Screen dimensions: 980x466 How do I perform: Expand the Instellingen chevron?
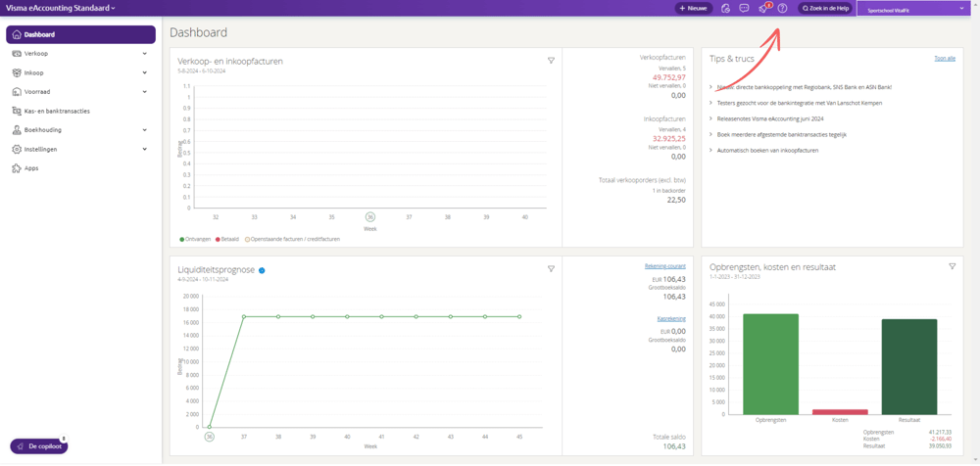(144, 149)
